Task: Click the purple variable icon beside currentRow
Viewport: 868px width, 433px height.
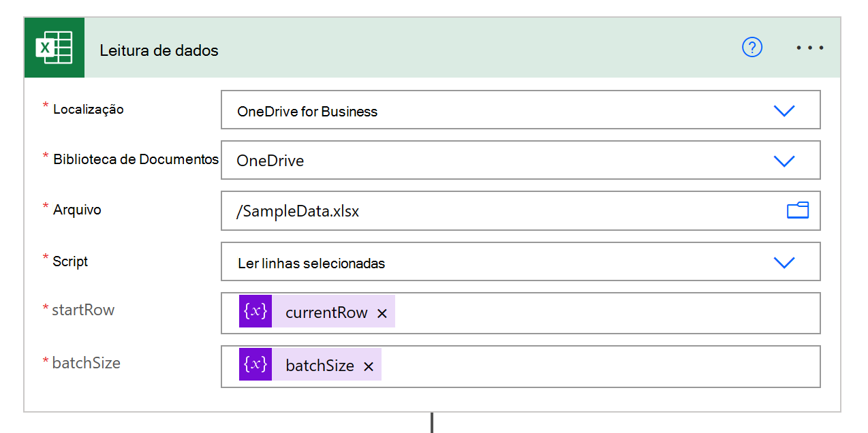Action: tap(255, 312)
